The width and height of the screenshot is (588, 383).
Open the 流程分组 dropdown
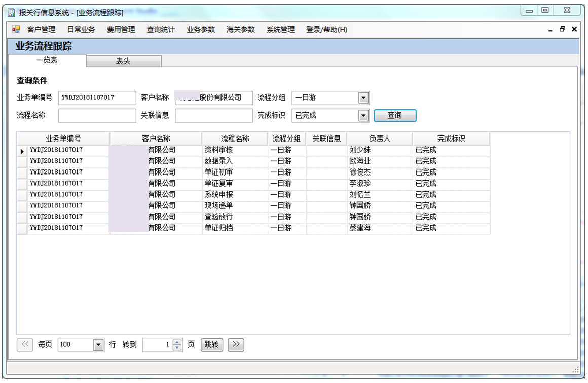tap(363, 98)
